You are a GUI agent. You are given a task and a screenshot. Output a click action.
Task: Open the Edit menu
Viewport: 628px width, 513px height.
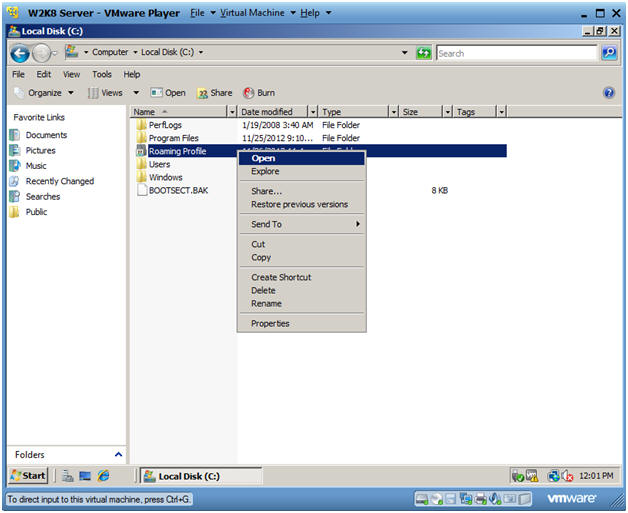[x=44, y=74]
